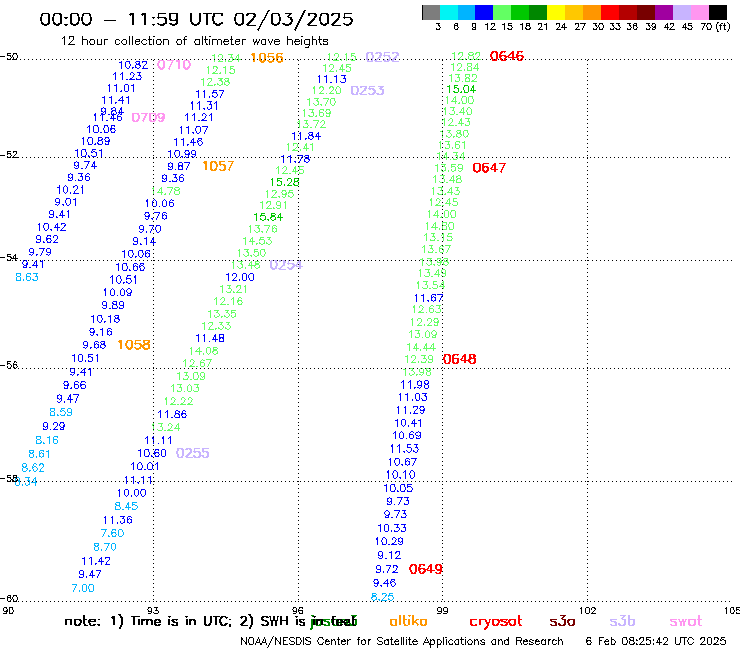Click the latitude axis label -52
Image resolution: width=740 pixels, height=650 pixels.
point(9,155)
